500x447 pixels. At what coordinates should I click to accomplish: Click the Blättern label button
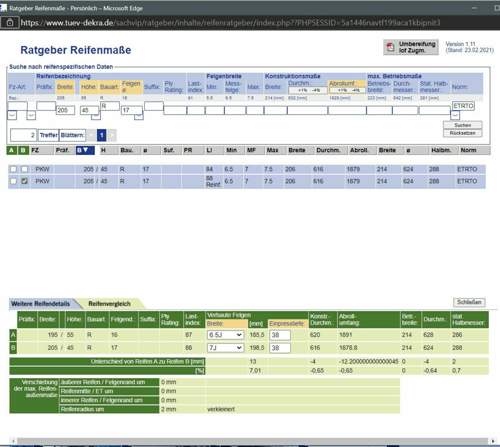[x=72, y=135]
